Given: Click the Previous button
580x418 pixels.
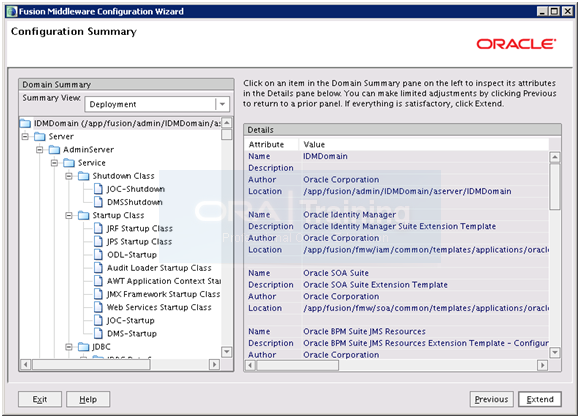Looking at the screenshot, I should point(491,399).
